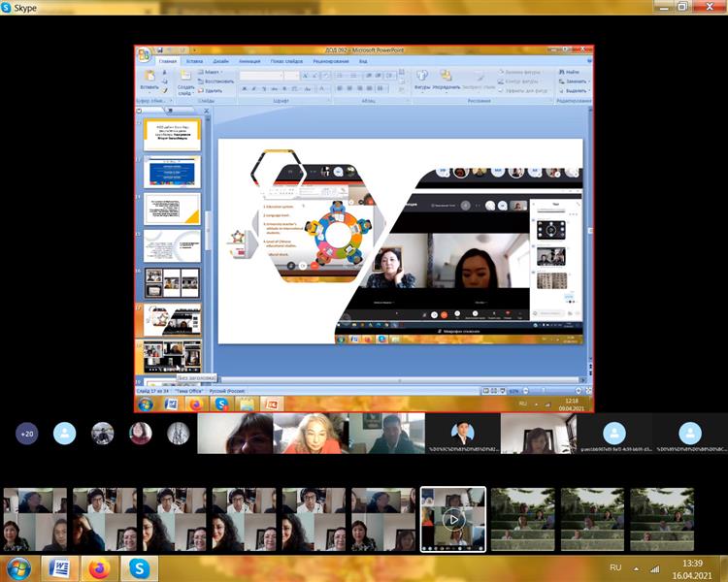The height and width of the screenshot is (582, 728).
Task: Open Firefox from the bottom Windows taskbar
Action: tap(97, 566)
